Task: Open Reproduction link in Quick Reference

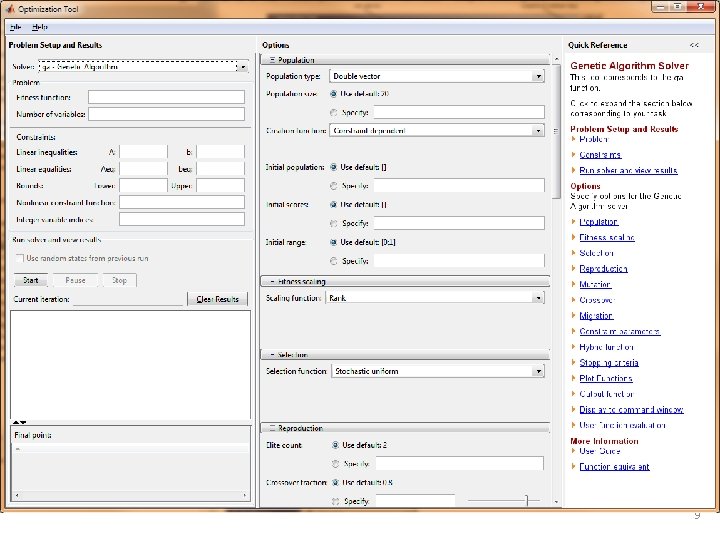Action: [x=603, y=269]
